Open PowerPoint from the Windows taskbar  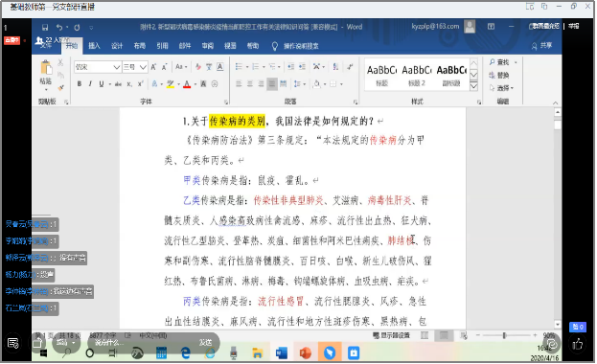(x=306, y=353)
